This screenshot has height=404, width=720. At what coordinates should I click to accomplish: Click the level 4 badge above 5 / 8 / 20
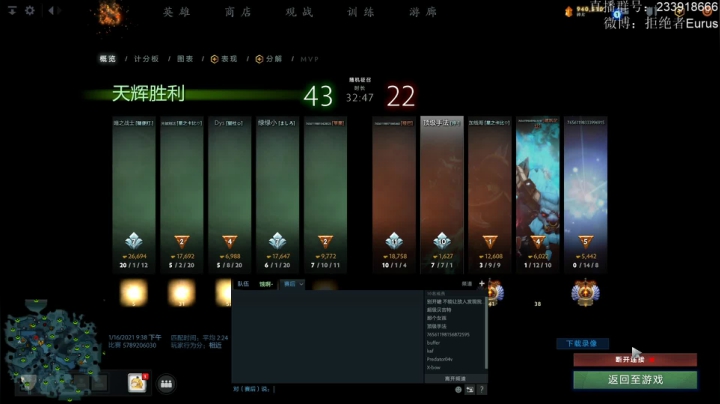(x=230, y=241)
